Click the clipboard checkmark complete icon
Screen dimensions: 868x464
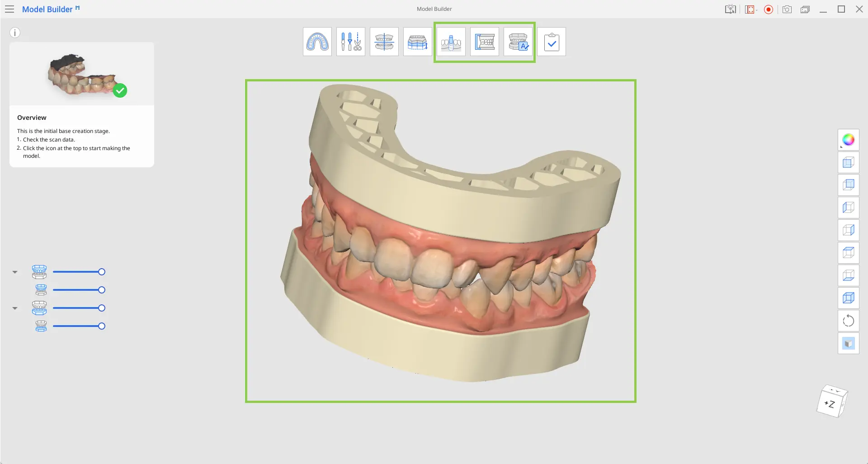[552, 42]
